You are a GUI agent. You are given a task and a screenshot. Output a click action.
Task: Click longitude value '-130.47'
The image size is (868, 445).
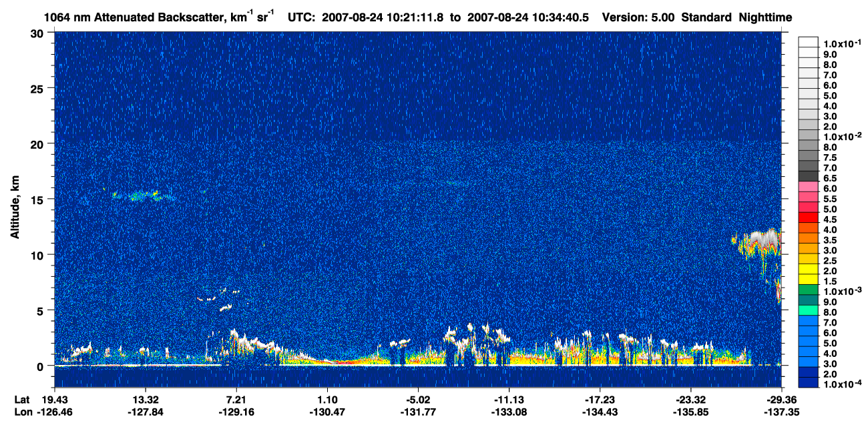327,412
